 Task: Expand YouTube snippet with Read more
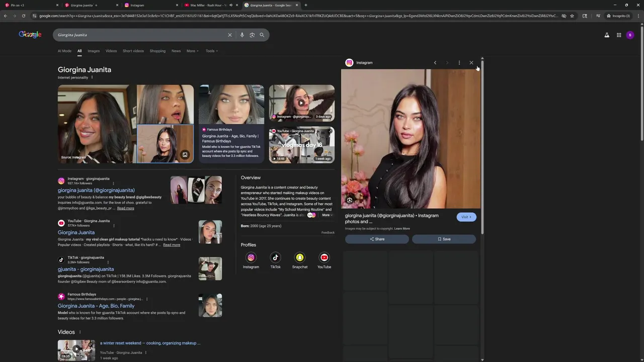pyautogui.click(x=172, y=245)
